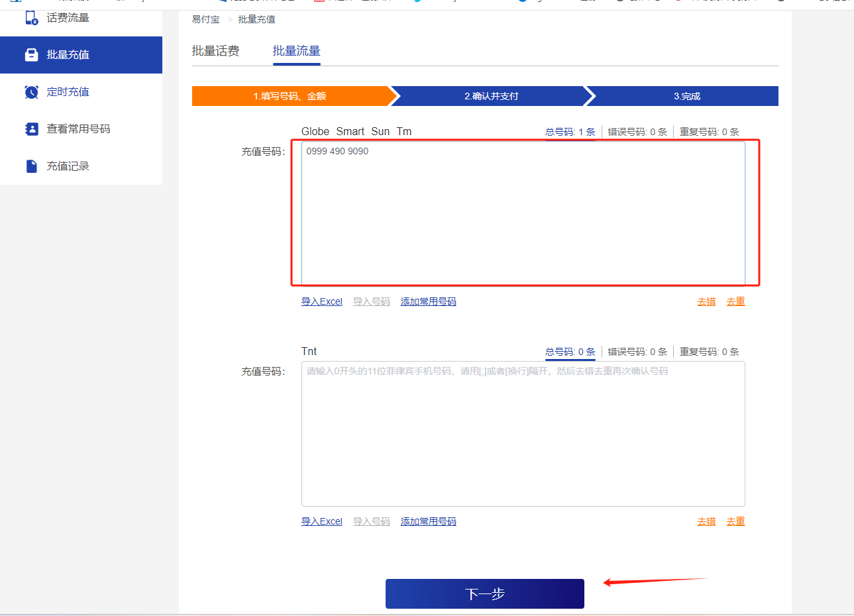
Task: Click the 充值记录 document icon
Action: click(x=31, y=166)
